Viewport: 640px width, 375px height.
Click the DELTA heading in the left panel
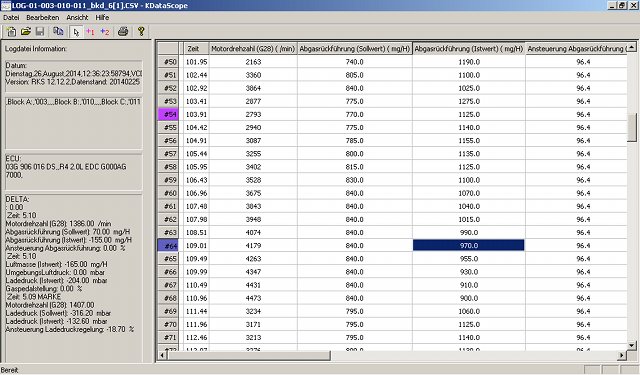[17, 199]
